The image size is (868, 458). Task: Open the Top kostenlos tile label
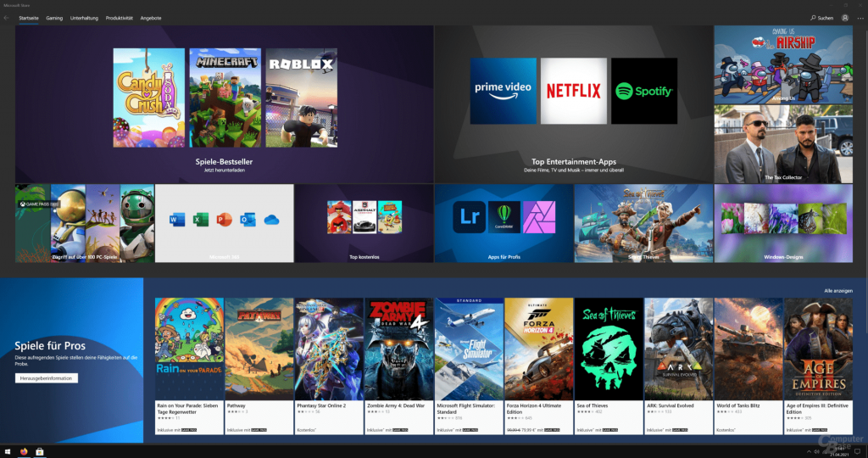(364, 257)
